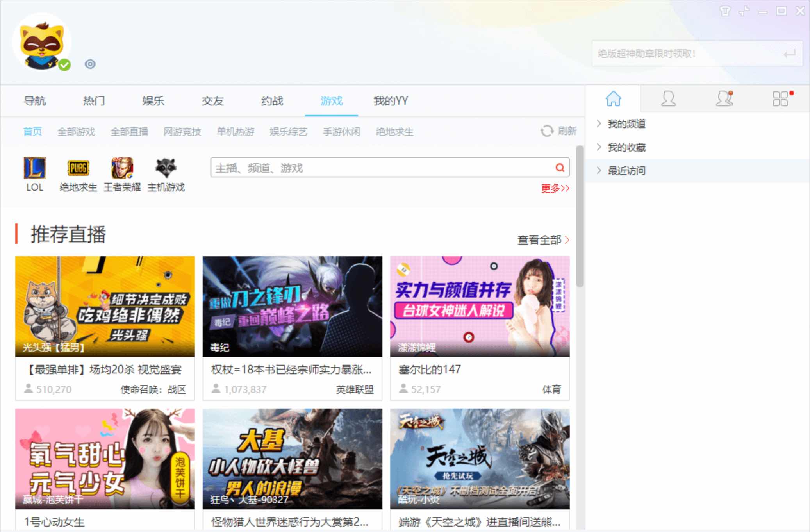Open 更多>> games link

pos(555,188)
